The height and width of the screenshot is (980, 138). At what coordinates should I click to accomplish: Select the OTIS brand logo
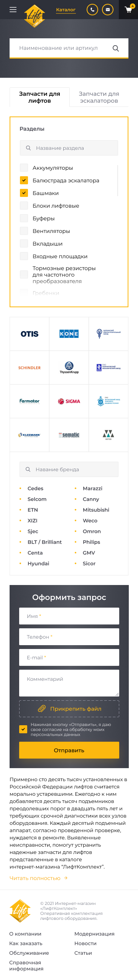[x=30, y=334]
